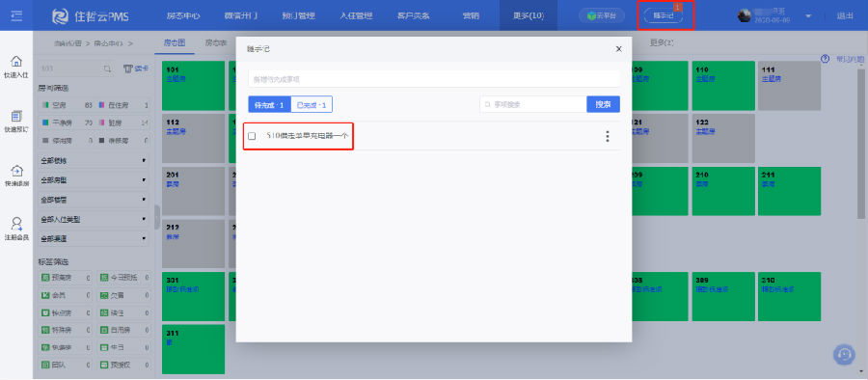868x380 pixels.
Task: Open 快速入住 quick check-in in sidebar
Action: pos(16,68)
